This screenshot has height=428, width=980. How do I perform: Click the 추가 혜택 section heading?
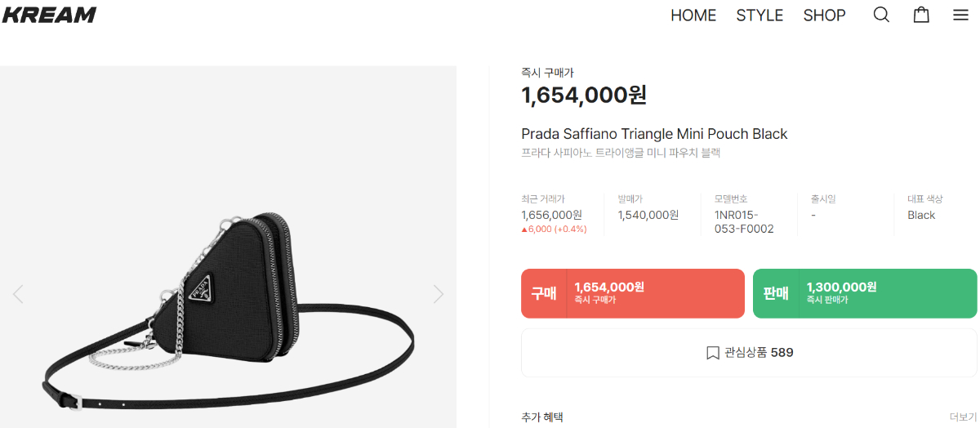[x=542, y=417]
